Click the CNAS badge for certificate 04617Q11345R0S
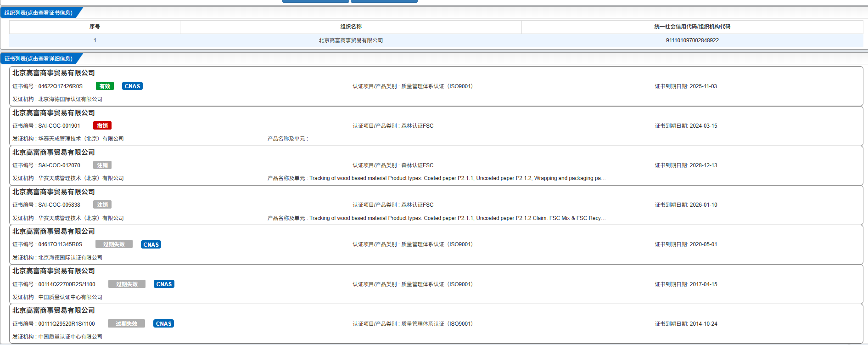Screen dimensions: 868x345 151,244
